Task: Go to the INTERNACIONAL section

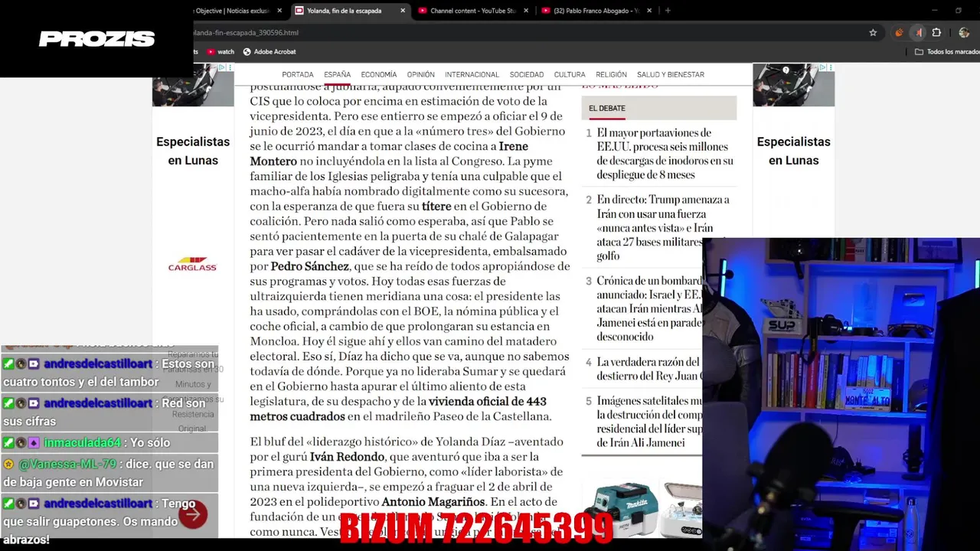Action: tap(472, 75)
